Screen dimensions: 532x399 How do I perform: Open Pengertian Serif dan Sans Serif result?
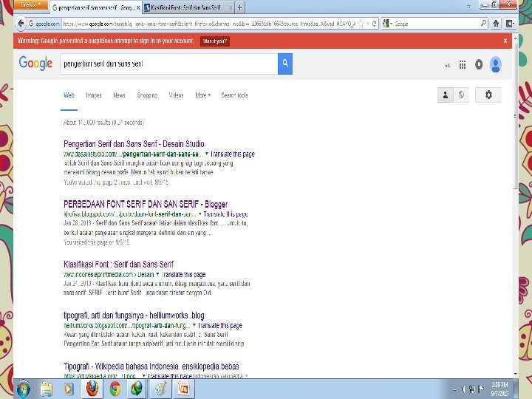click(x=134, y=144)
